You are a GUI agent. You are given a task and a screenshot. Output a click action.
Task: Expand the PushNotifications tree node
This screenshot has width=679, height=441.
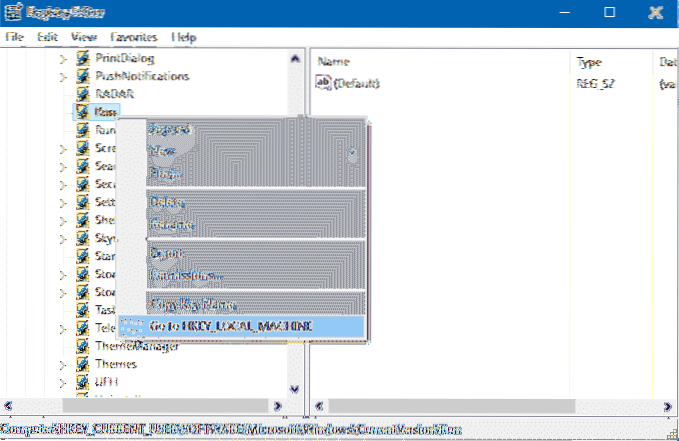(63, 76)
